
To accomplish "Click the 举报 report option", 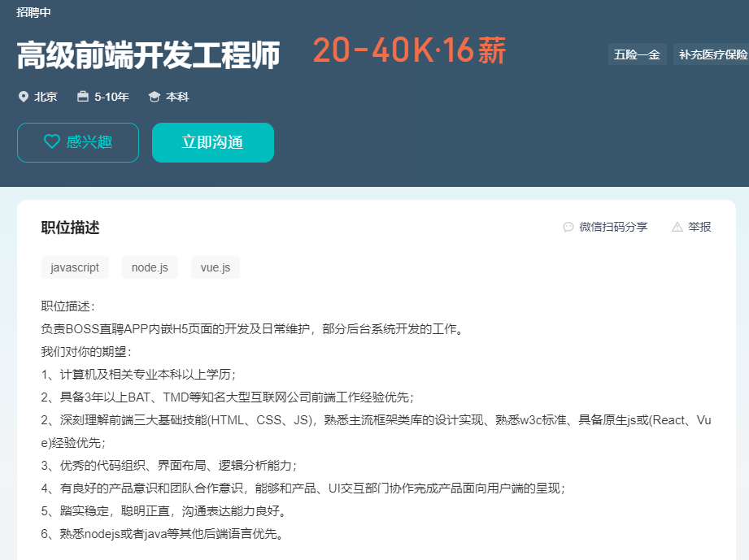I will [699, 227].
